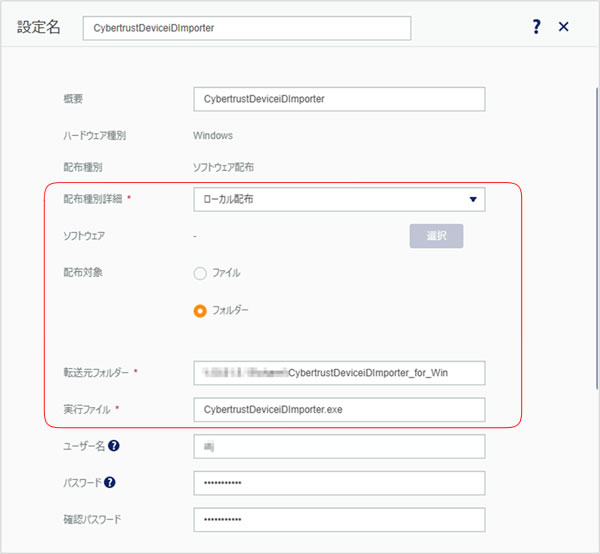Select the ファイル radio button
Image resolution: width=600 pixels, height=554 pixels.
[x=200, y=274]
